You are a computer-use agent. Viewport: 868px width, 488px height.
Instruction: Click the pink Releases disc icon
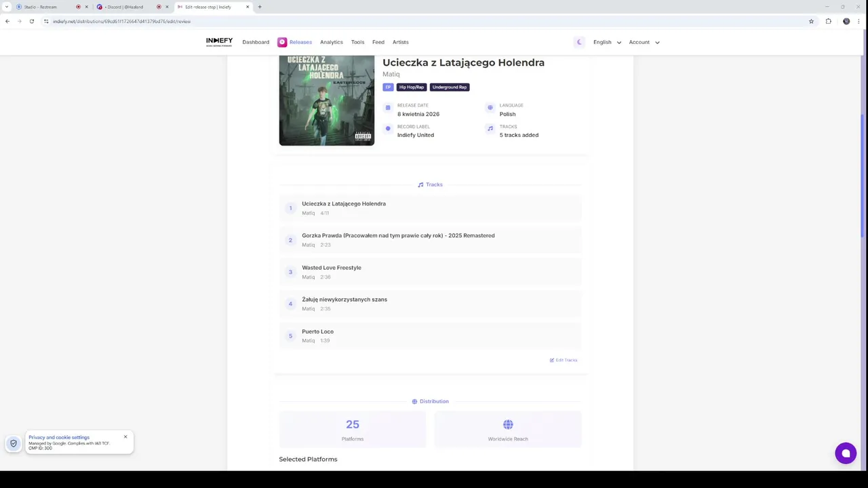pos(282,42)
